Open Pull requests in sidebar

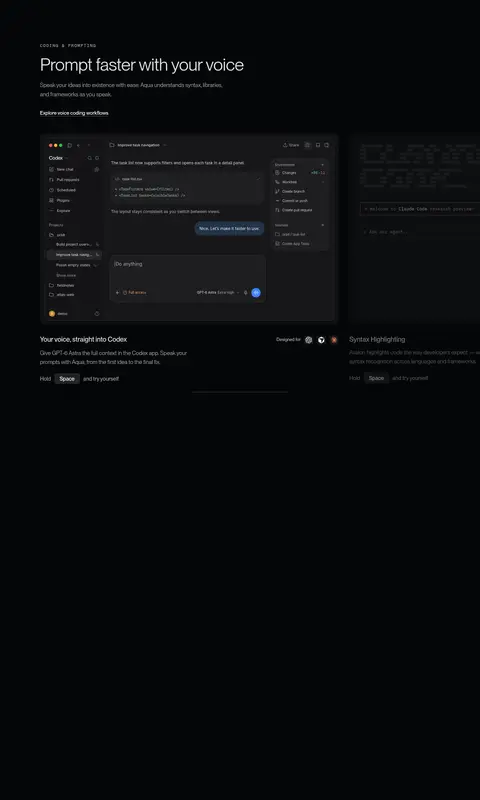(64, 180)
